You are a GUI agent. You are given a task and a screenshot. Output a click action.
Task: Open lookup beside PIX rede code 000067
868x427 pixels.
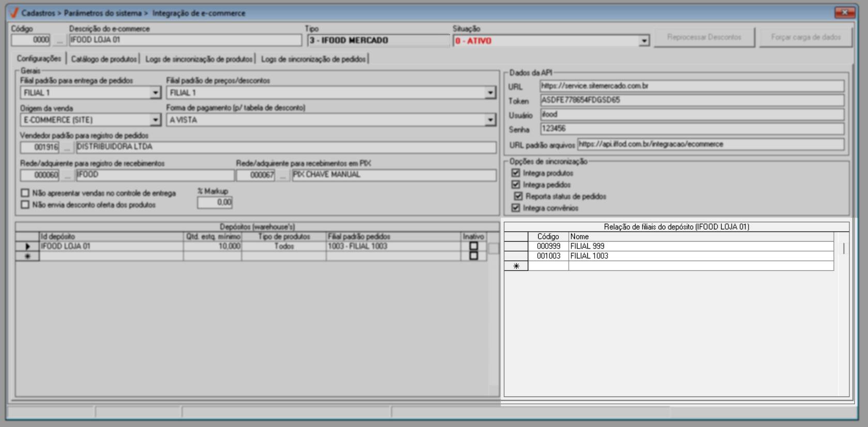pos(282,175)
